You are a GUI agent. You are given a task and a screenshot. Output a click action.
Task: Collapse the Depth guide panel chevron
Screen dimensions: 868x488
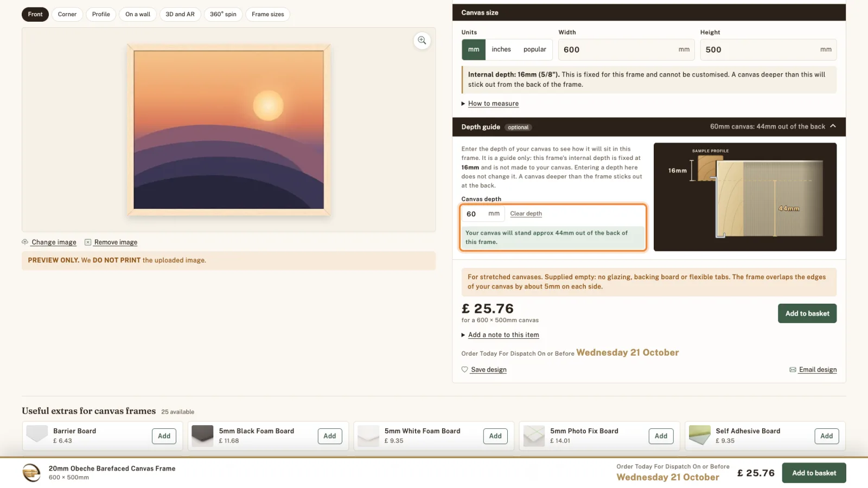(833, 126)
